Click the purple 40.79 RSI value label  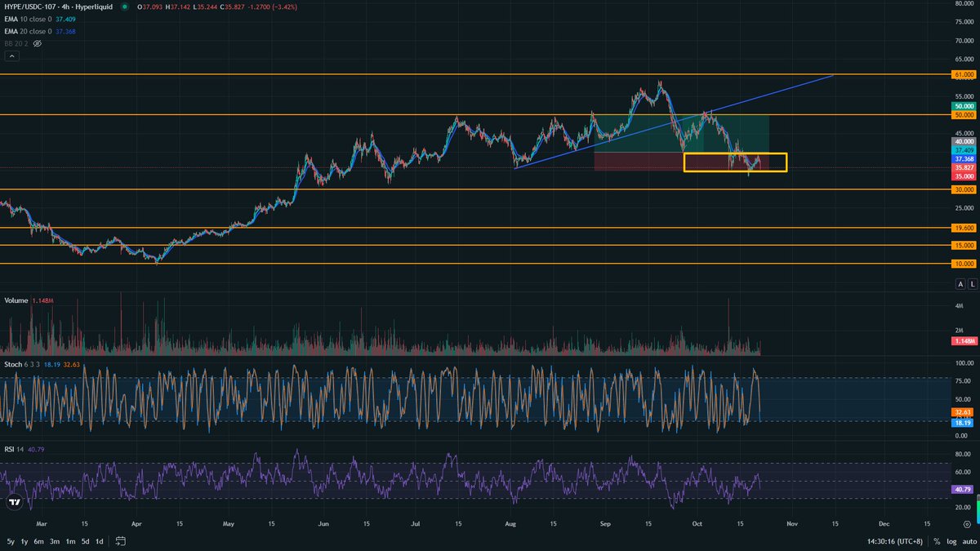pyautogui.click(x=964, y=489)
